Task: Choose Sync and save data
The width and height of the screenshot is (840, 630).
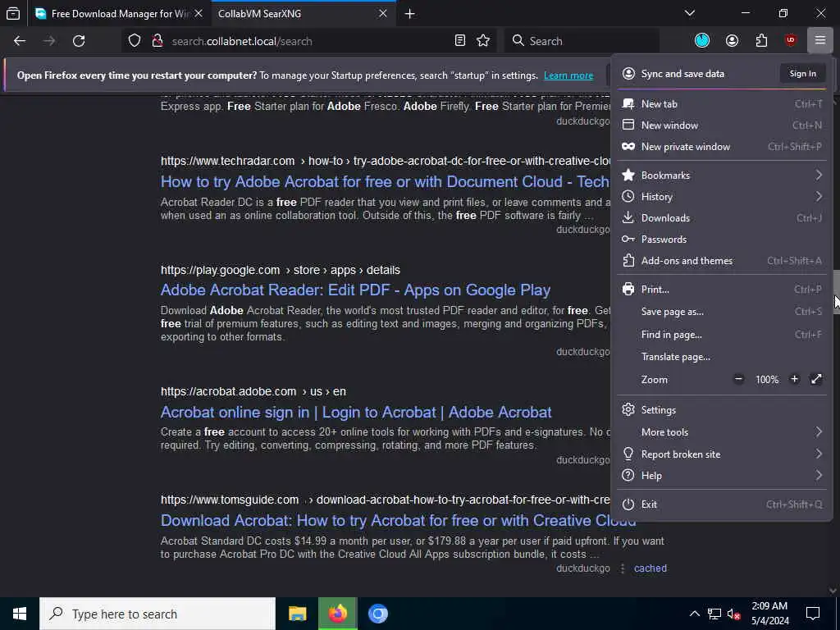Action: click(682, 73)
